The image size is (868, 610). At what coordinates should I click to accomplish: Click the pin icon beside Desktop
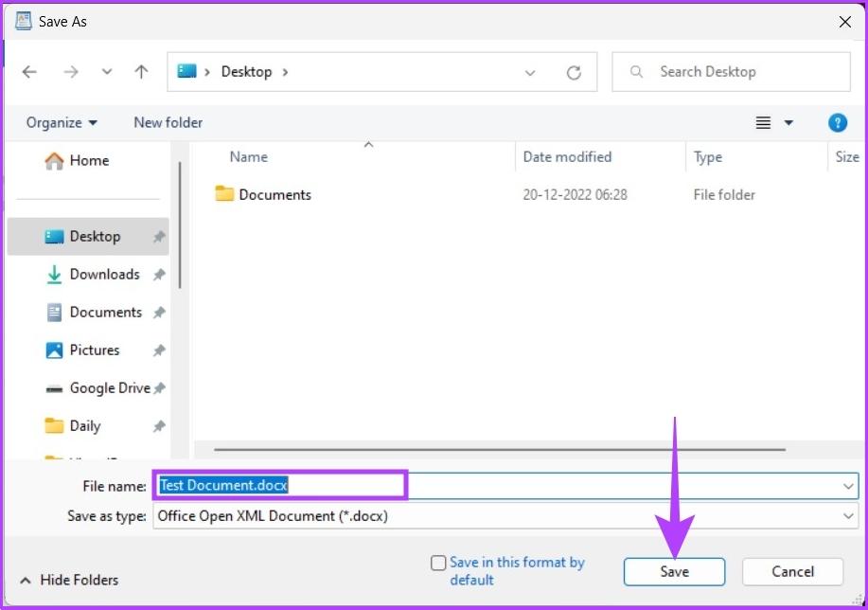pyautogui.click(x=159, y=237)
